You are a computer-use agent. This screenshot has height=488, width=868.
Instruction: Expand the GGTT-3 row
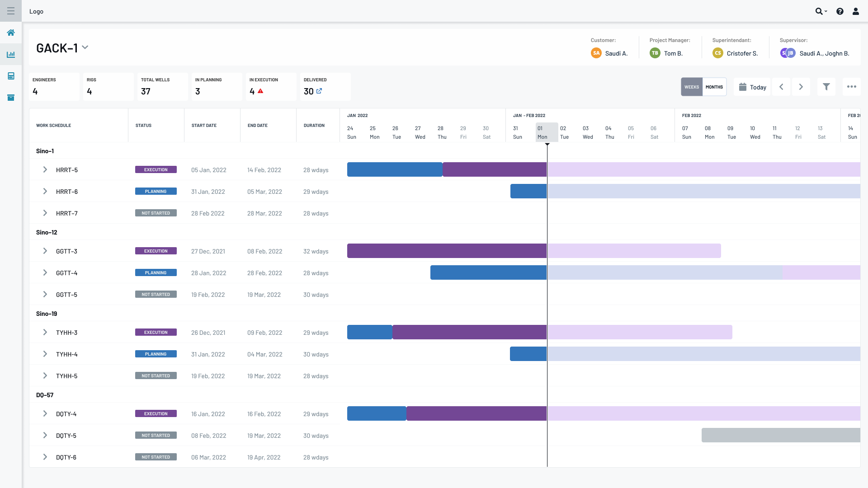click(x=45, y=251)
